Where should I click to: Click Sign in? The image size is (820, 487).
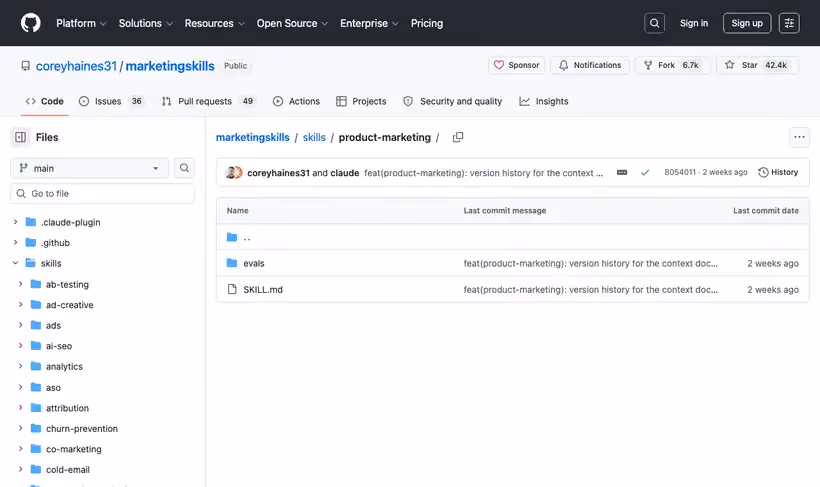694,23
